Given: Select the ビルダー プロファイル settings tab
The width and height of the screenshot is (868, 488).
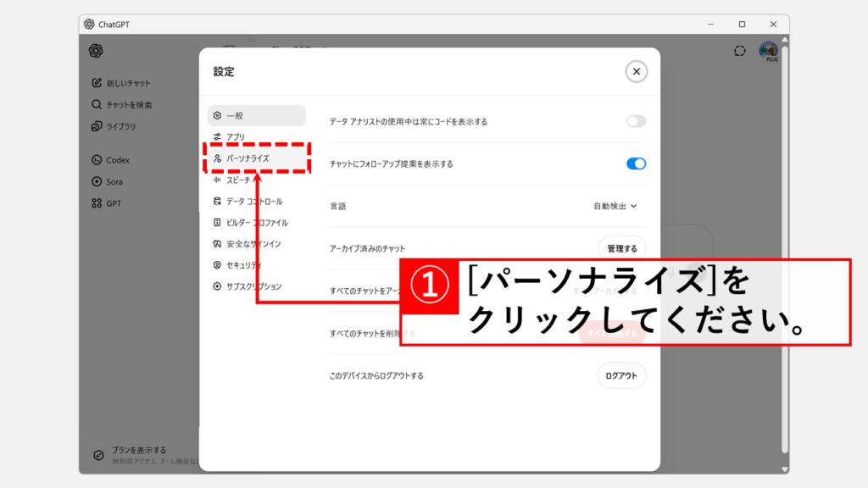Looking at the screenshot, I should tap(256, 223).
